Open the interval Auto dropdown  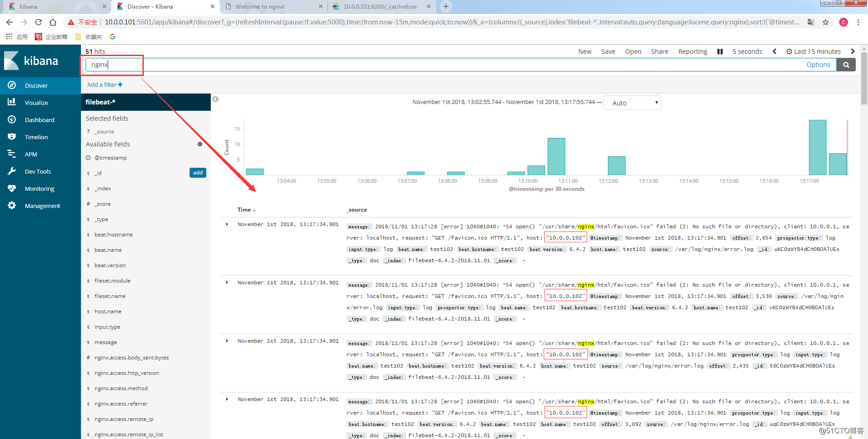click(632, 103)
